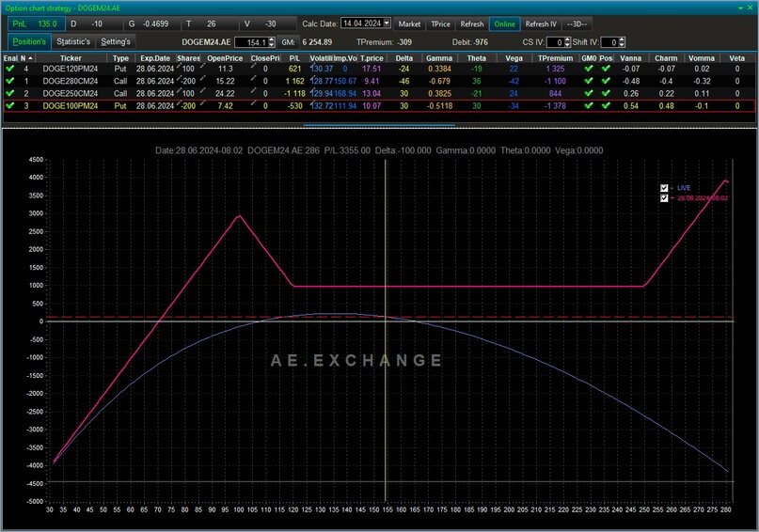This screenshot has width=759, height=532.
Task: Open the green window menu arrow in title bar
Action: coord(740,8)
